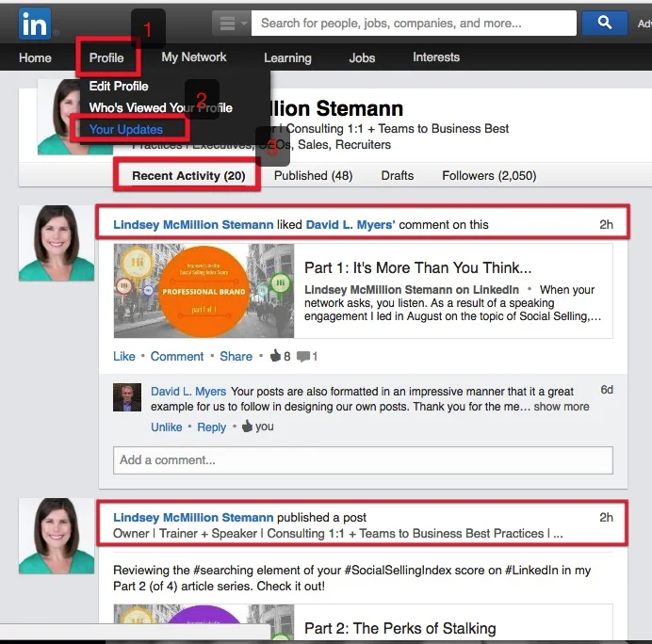
Task: Select Who's Viewed Your Profile entry
Action: [x=160, y=107]
